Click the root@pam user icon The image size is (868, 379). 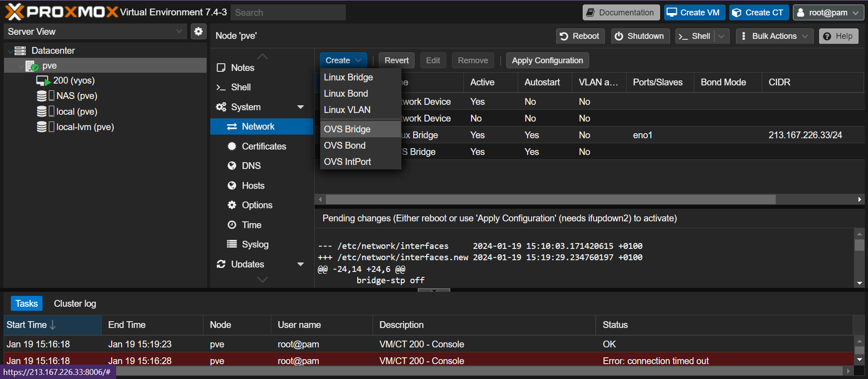[x=801, y=13]
